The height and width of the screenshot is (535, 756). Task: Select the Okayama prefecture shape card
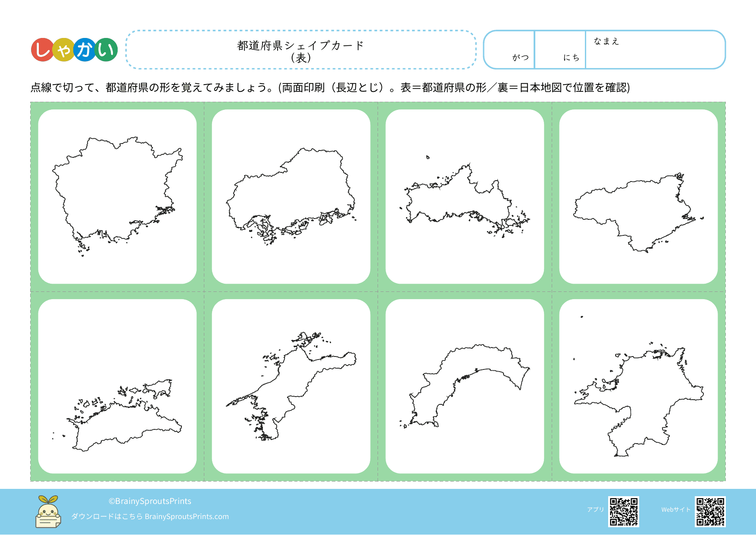point(117,197)
